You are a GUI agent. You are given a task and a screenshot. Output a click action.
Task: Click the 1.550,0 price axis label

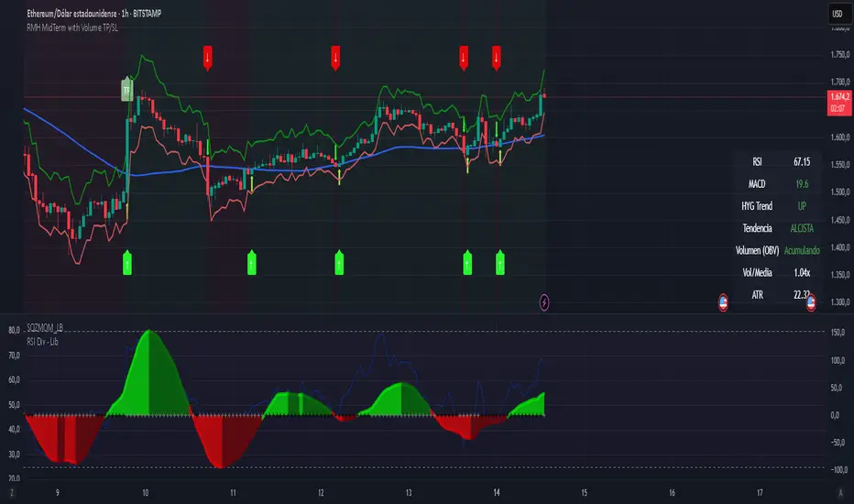click(x=840, y=165)
